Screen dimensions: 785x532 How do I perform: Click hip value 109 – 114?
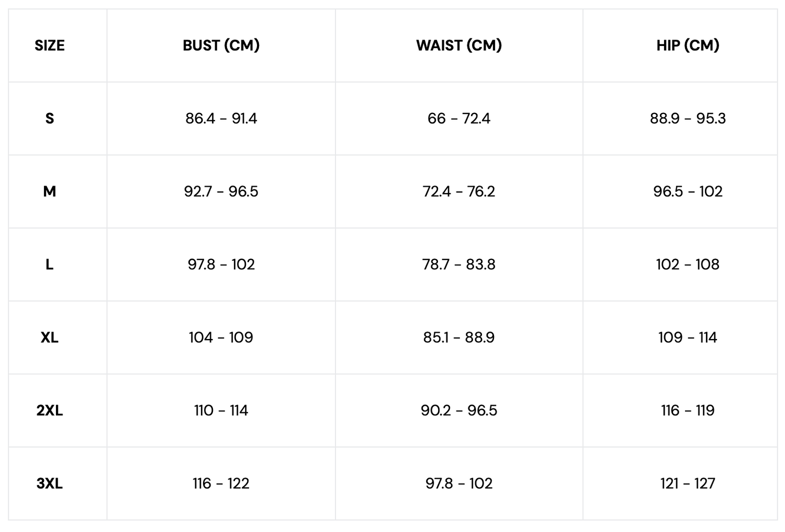coord(688,337)
